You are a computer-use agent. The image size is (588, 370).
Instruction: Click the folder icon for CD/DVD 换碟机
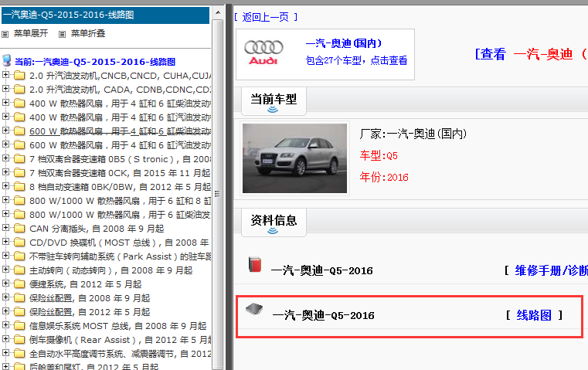pos(19,243)
